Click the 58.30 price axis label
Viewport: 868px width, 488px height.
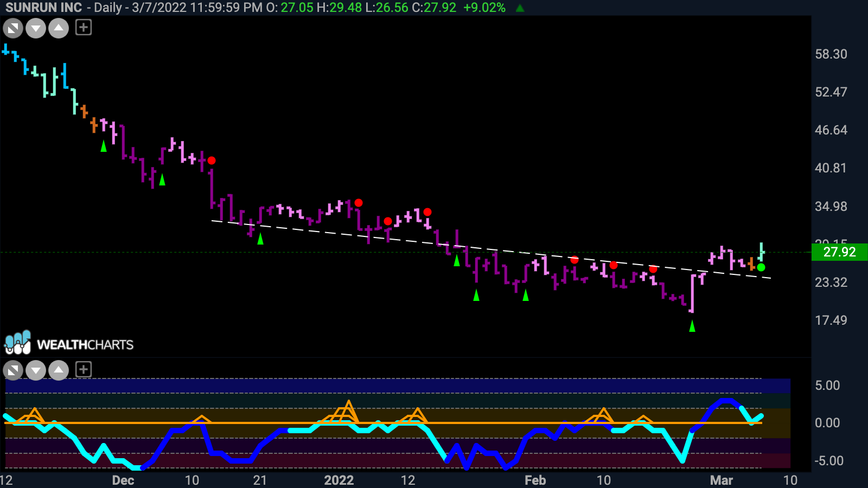point(831,54)
